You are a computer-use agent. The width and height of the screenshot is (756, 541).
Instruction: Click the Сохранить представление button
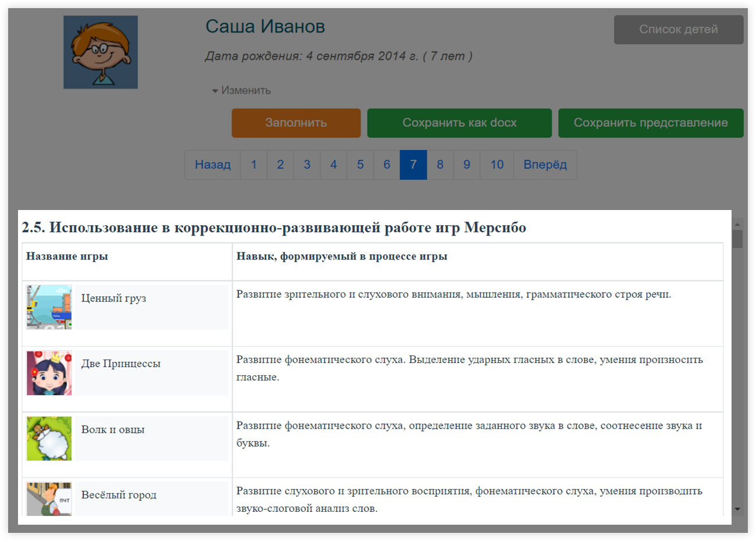coord(650,123)
